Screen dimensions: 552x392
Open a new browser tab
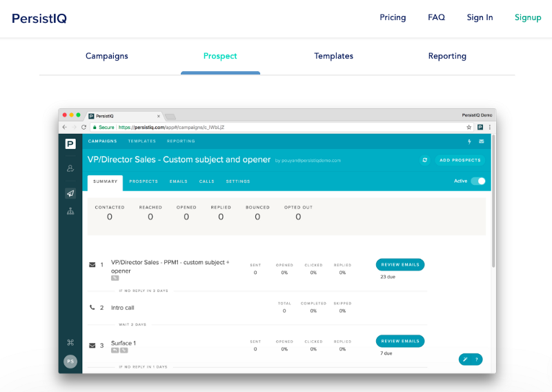(x=170, y=117)
